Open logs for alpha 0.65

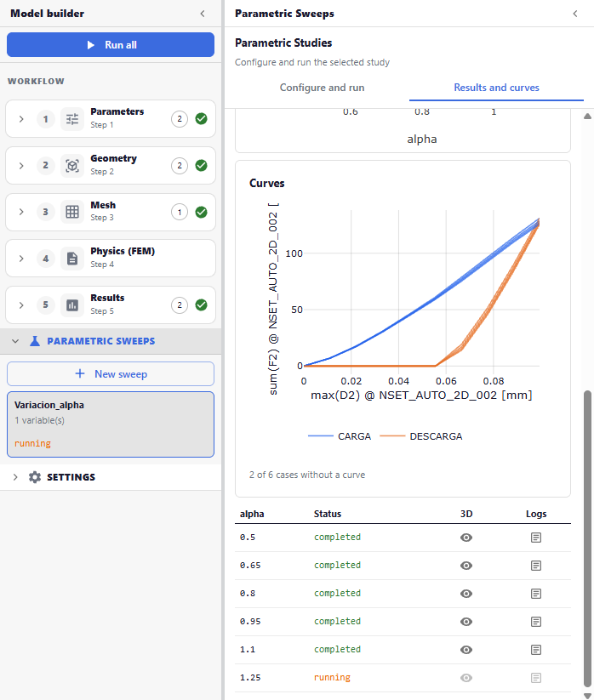536,566
